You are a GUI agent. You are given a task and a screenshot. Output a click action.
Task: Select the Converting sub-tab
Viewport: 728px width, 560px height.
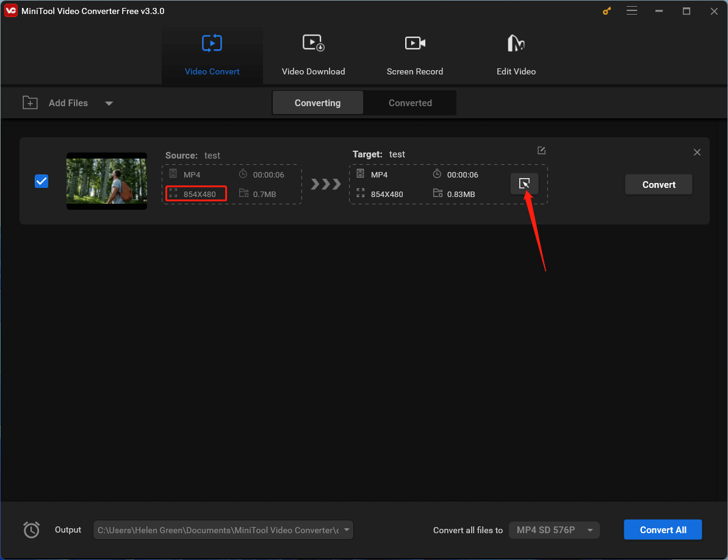tap(317, 103)
